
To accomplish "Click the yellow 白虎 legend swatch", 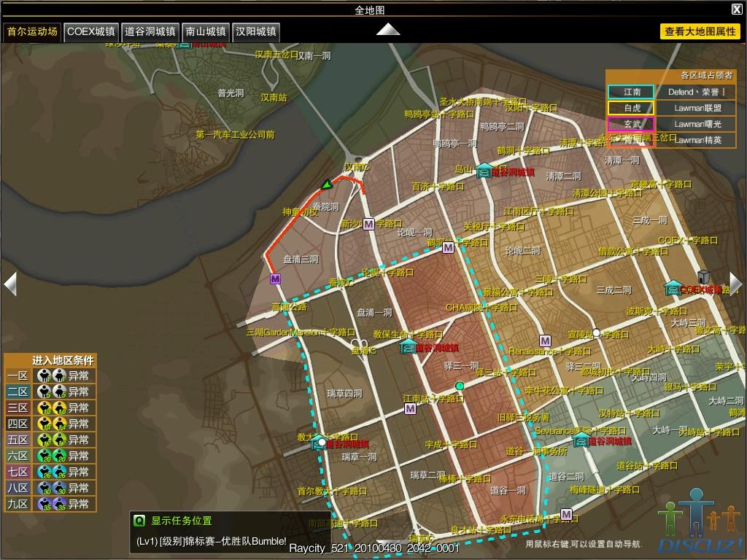I will 631,108.
